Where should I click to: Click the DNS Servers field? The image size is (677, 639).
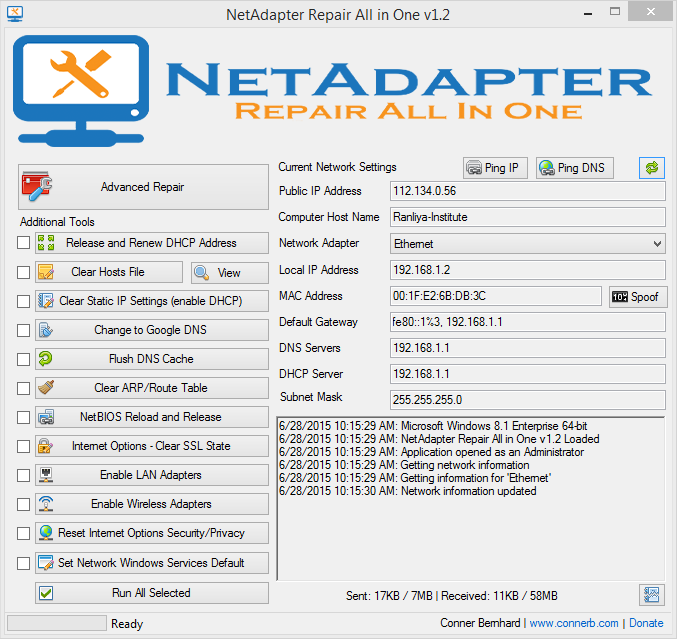528,348
